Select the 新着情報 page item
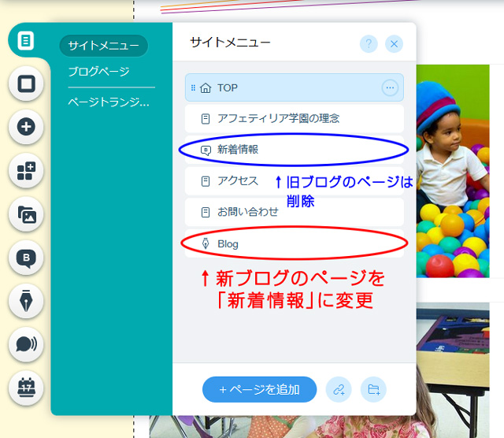 pyautogui.click(x=238, y=149)
